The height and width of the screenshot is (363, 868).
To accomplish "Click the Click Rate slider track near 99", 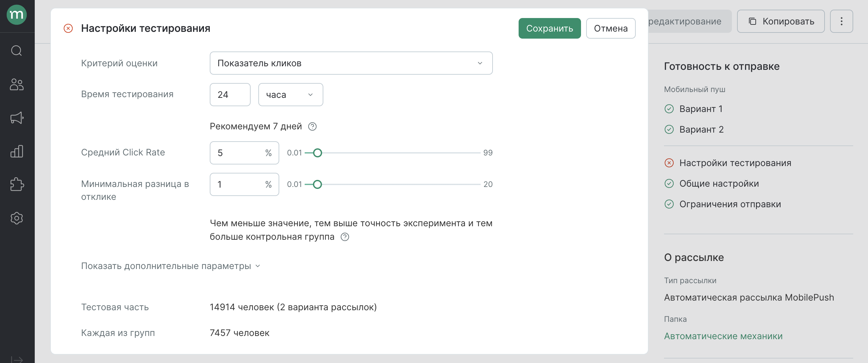I will point(478,153).
